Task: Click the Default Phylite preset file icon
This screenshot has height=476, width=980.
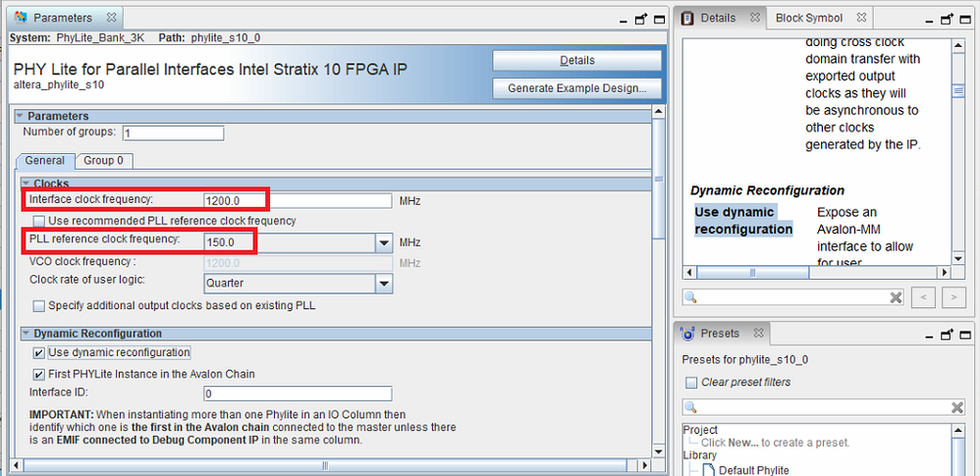Action: pyautogui.click(x=709, y=470)
